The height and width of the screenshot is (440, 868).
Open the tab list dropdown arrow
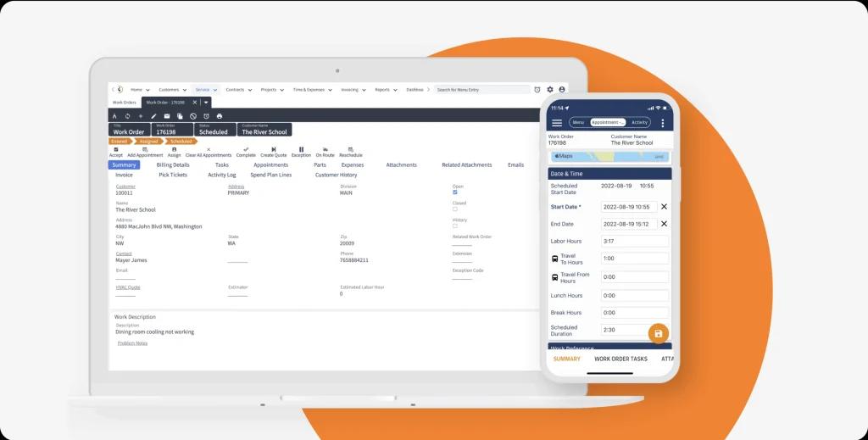(206, 103)
